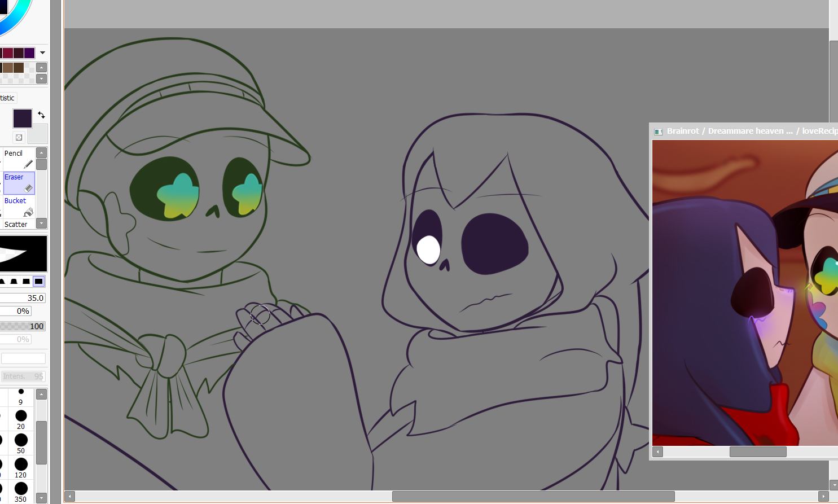Select the flat square brush edge shape

coord(38,281)
